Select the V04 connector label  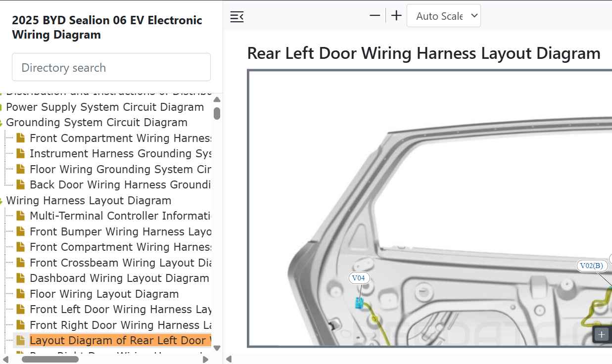[x=359, y=278]
